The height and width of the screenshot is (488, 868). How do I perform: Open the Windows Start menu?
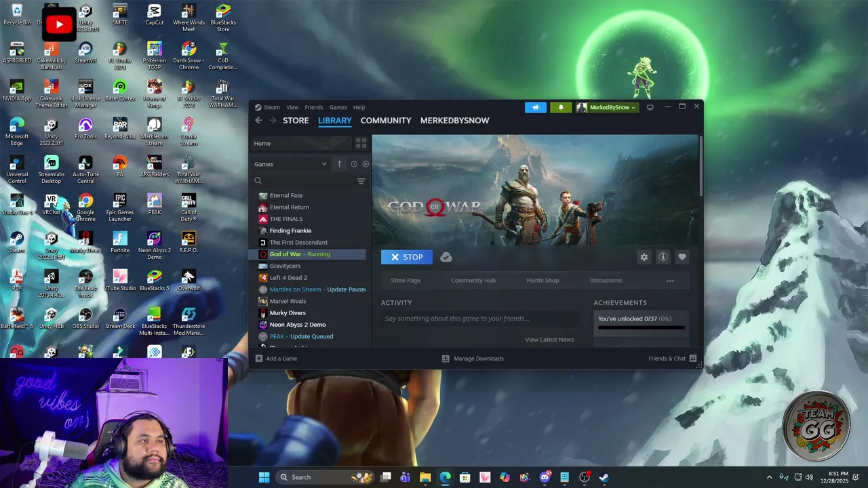click(264, 477)
